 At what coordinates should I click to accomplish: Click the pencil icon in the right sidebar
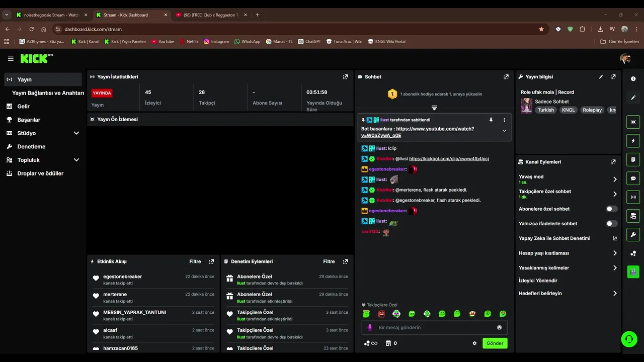(x=633, y=98)
